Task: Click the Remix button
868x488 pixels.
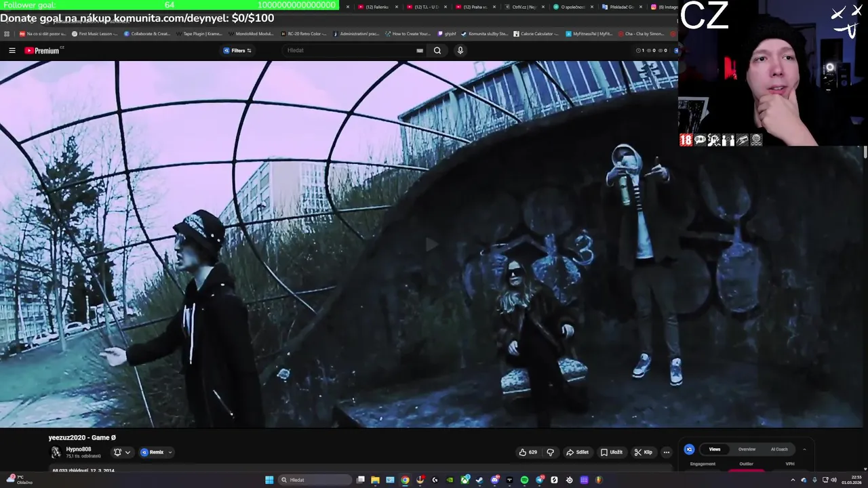Action: (x=153, y=452)
